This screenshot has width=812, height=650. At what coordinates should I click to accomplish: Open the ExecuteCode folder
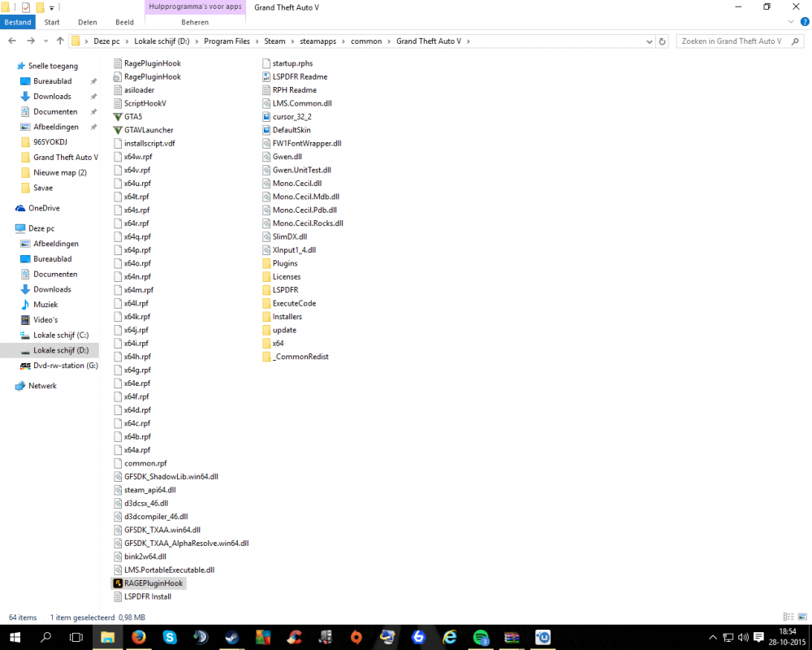[x=289, y=303]
